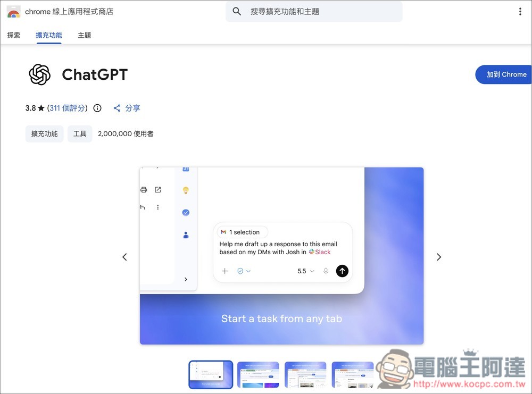Show the next screenshot with right arrow
This screenshot has height=394, width=532.
[439, 257]
